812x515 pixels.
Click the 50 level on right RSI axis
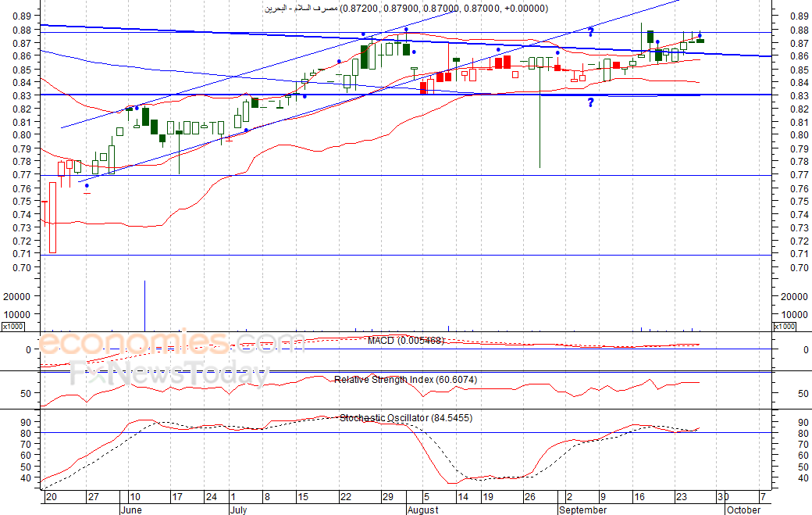pos(803,394)
